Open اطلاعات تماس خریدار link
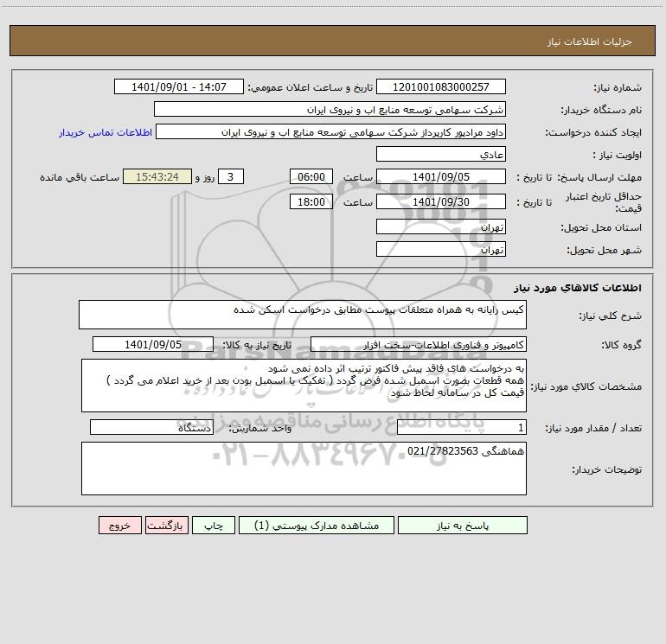Viewport: 666px width, 644px height. (x=106, y=132)
